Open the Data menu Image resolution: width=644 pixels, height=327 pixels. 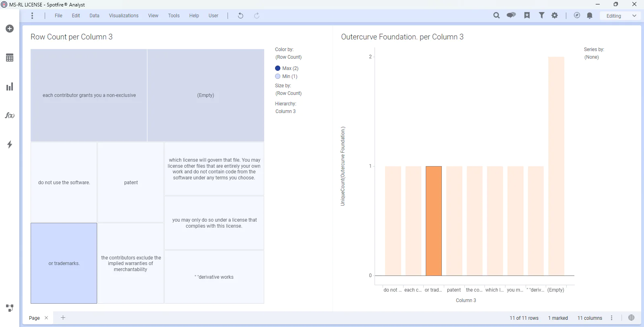pos(94,16)
